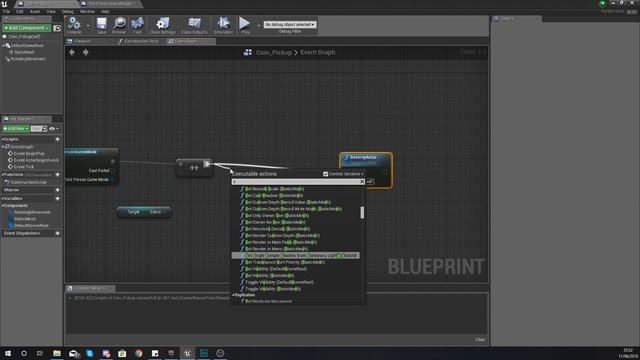The width and height of the screenshot is (640, 360).
Task: Click the green Add New button
Action: (x=16, y=129)
